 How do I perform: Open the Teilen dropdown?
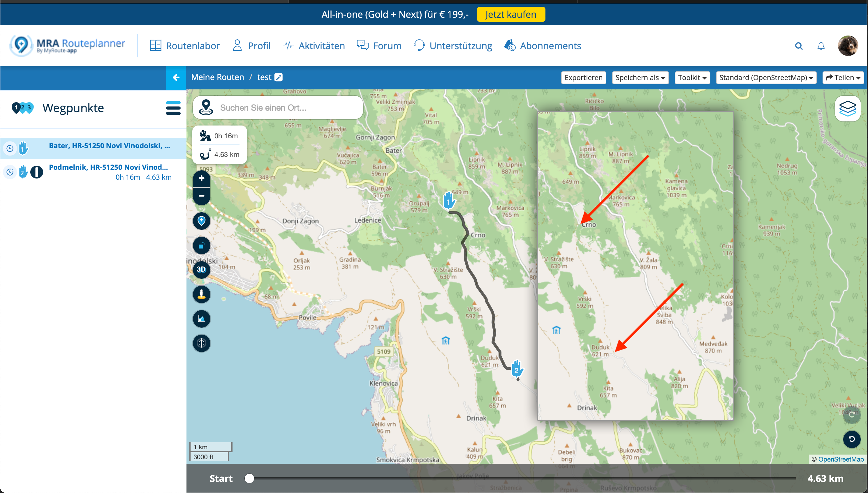(843, 77)
